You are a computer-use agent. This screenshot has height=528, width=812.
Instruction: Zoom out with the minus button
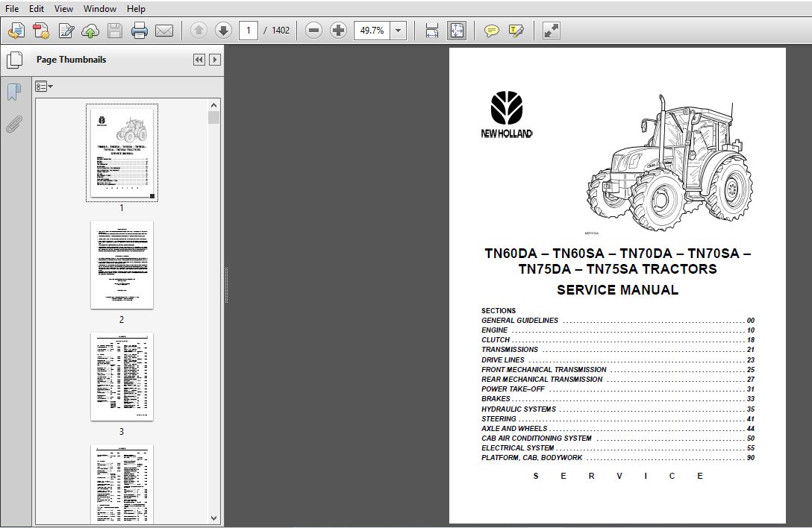[313, 31]
